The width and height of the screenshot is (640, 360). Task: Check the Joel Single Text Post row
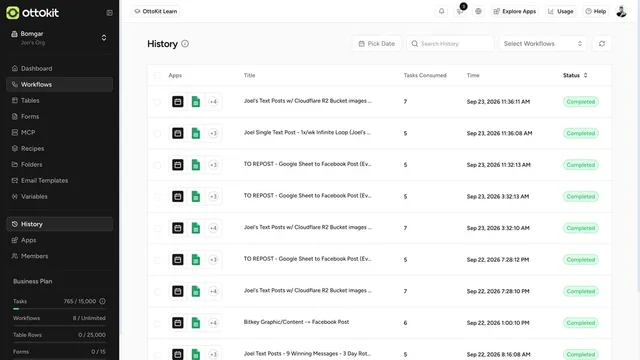[157, 133]
